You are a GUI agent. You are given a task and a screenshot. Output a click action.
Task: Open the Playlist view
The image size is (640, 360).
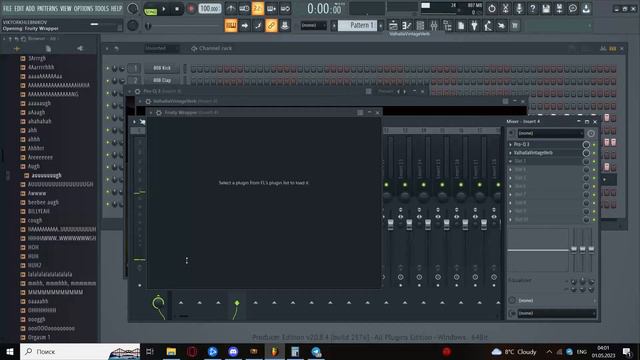click(x=393, y=26)
